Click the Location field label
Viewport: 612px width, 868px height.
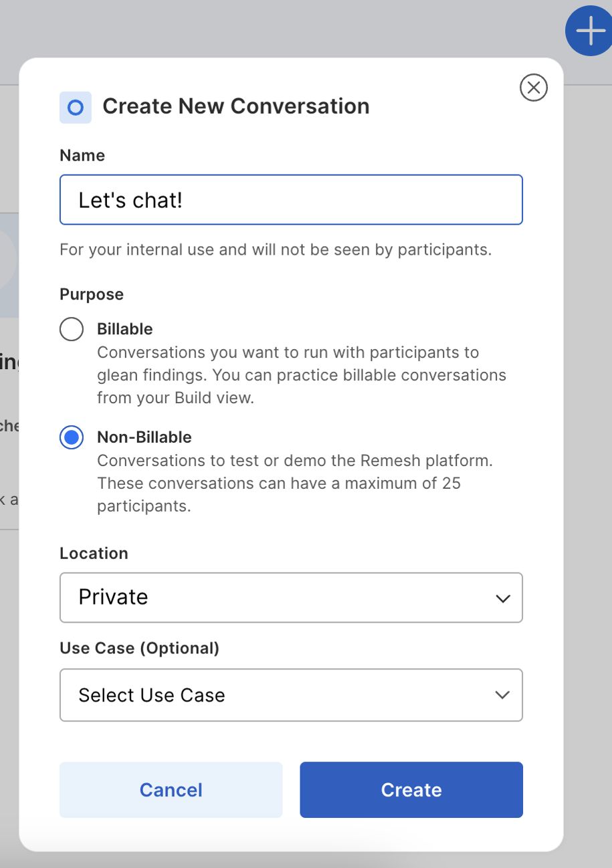pyautogui.click(x=94, y=554)
